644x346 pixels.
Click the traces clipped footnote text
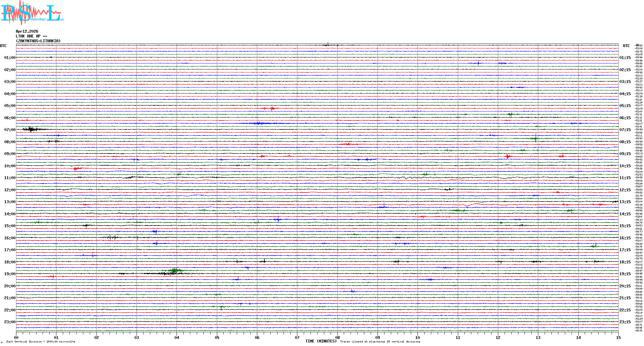point(380,342)
